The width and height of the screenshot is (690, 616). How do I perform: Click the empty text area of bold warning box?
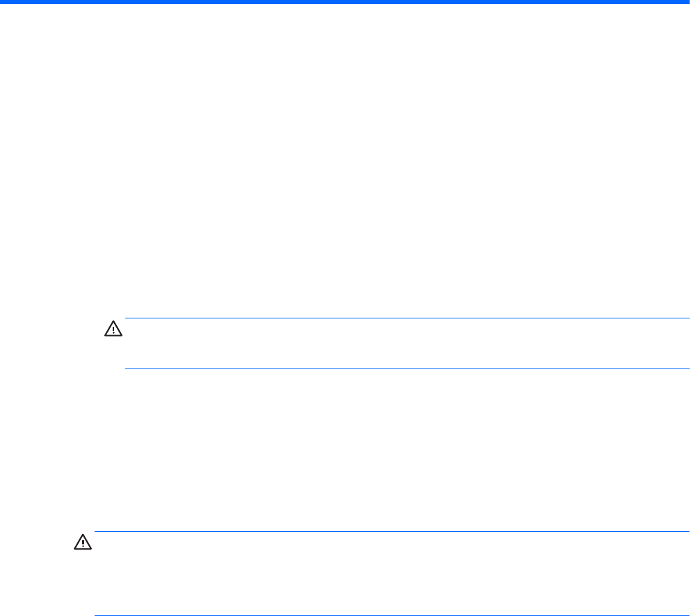pos(390,564)
